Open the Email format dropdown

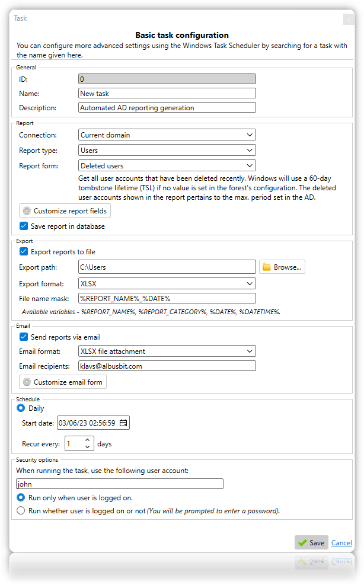pyautogui.click(x=167, y=351)
